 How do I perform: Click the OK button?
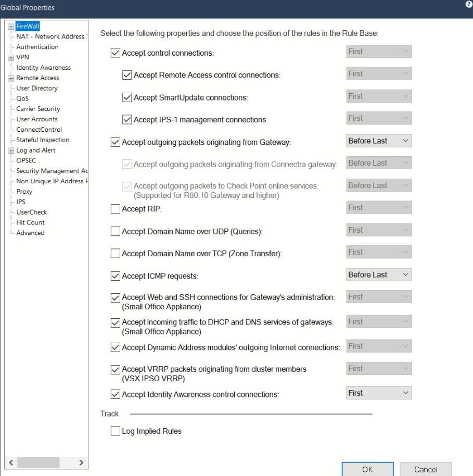click(x=367, y=469)
